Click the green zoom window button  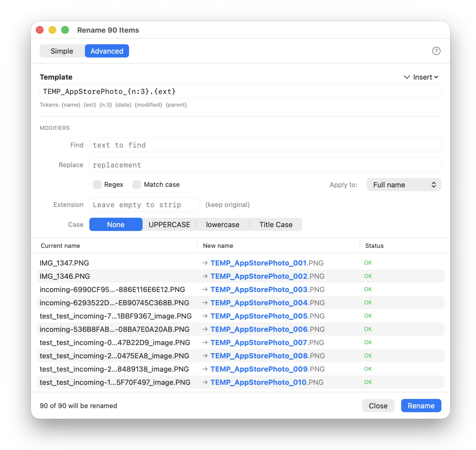(x=65, y=30)
